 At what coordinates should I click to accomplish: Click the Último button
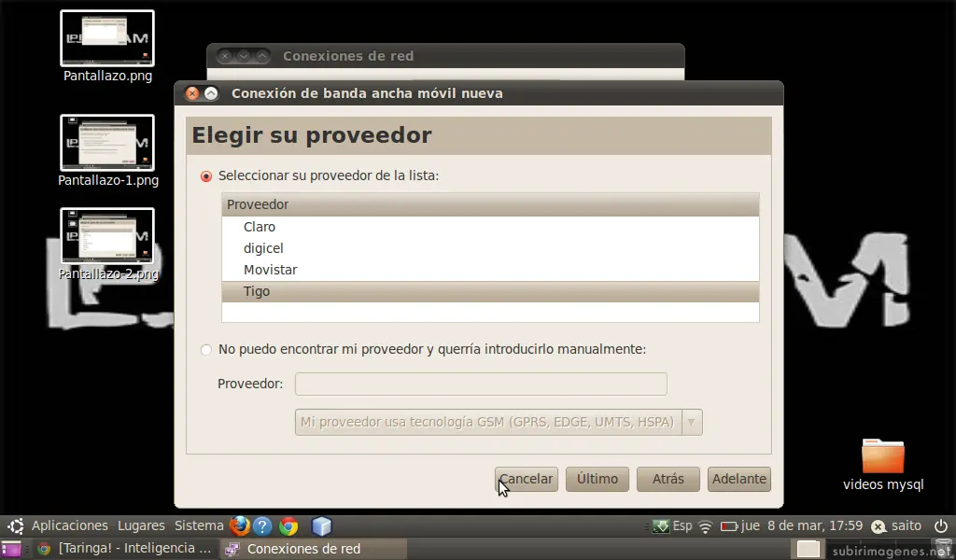point(597,479)
